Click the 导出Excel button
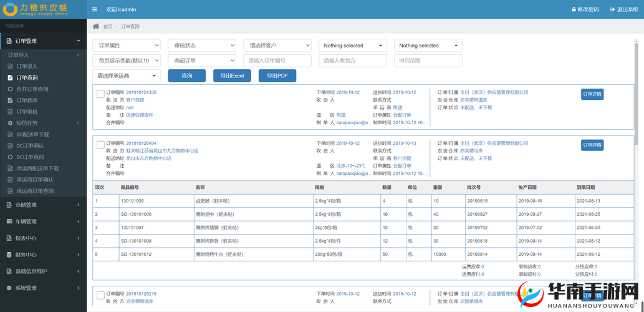644x312 pixels. [x=231, y=76]
